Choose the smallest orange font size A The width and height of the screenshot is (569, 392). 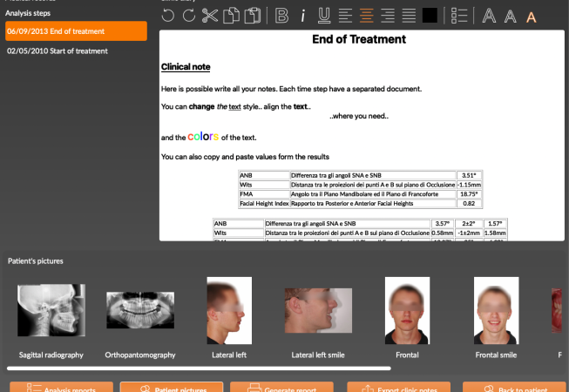point(532,17)
